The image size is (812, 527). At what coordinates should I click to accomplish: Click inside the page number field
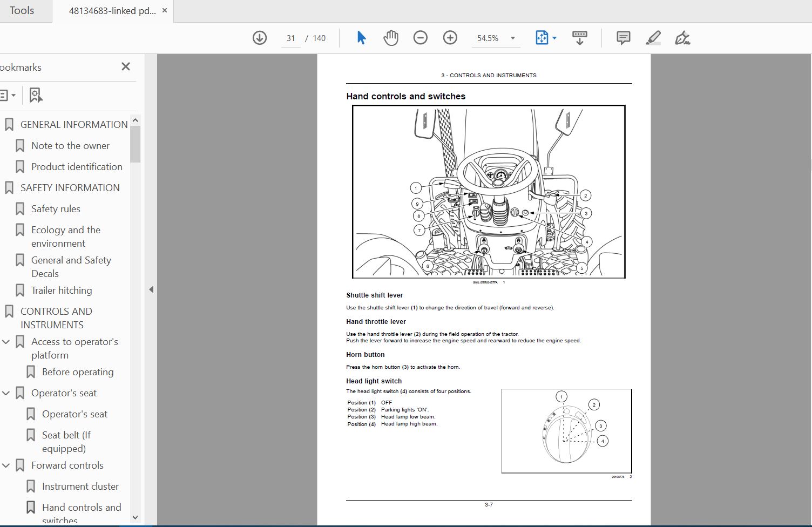click(x=290, y=38)
